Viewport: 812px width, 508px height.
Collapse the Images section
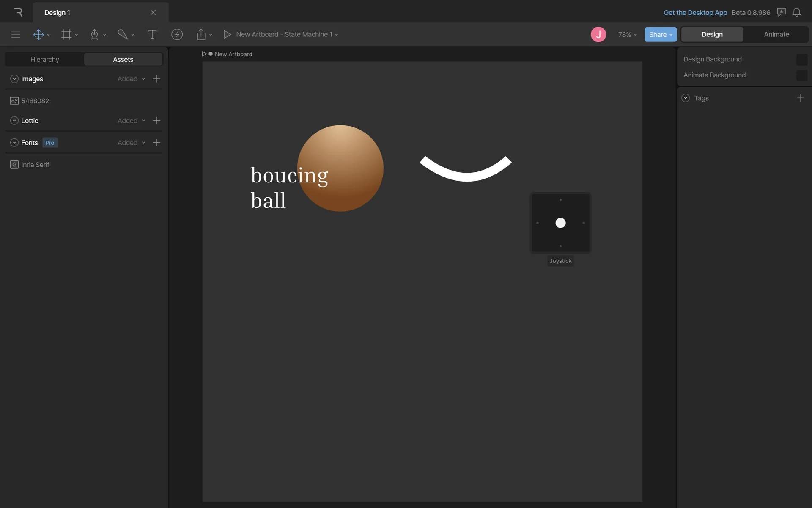coord(14,79)
